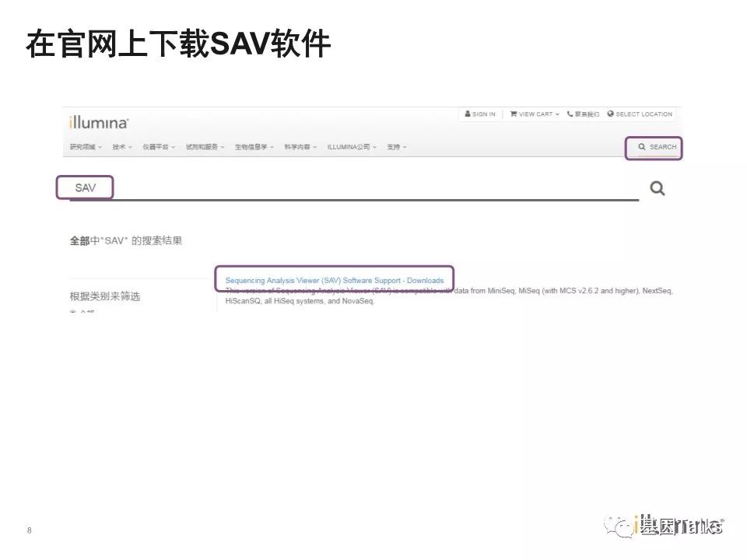Click the SIGN IN user icon
747x560 pixels.
(x=468, y=114)
